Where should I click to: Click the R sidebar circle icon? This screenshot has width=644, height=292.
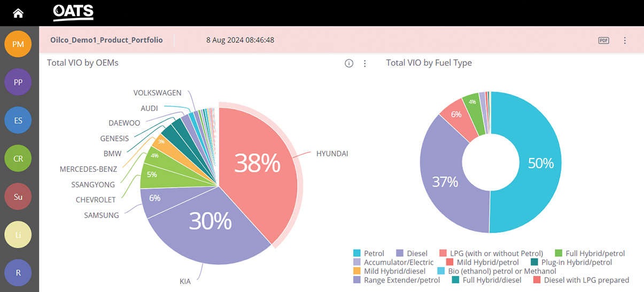pos(18,272)
